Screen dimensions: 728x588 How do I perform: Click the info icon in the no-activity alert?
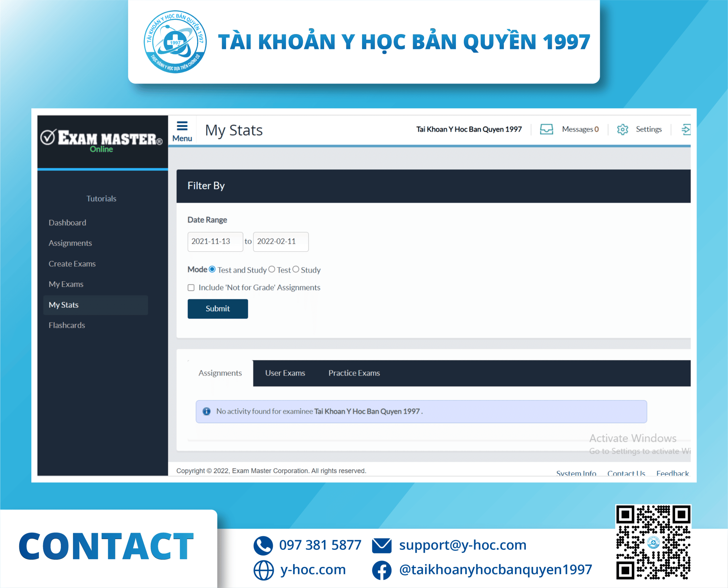pos(206,411)
